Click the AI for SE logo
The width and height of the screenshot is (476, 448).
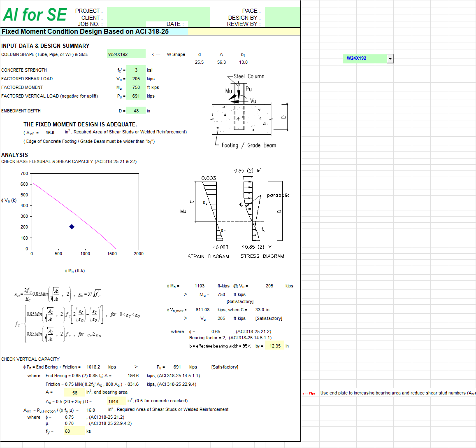click(35, 14)
